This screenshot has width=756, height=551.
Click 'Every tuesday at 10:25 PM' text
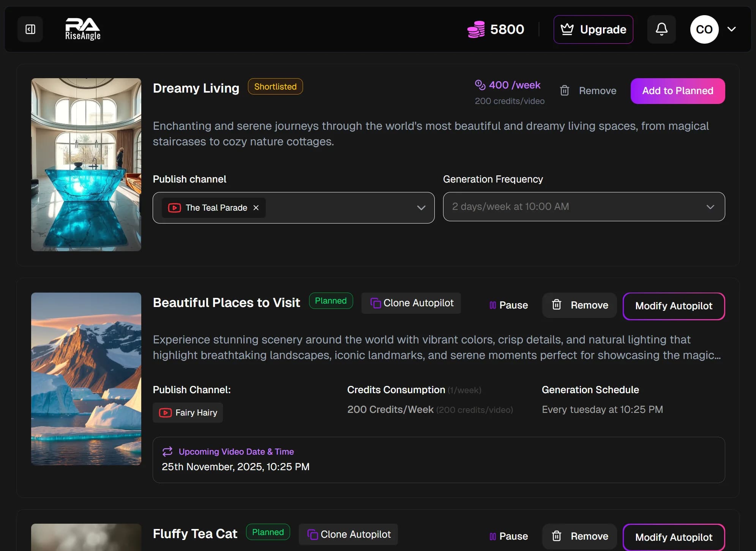pos(602,409)
